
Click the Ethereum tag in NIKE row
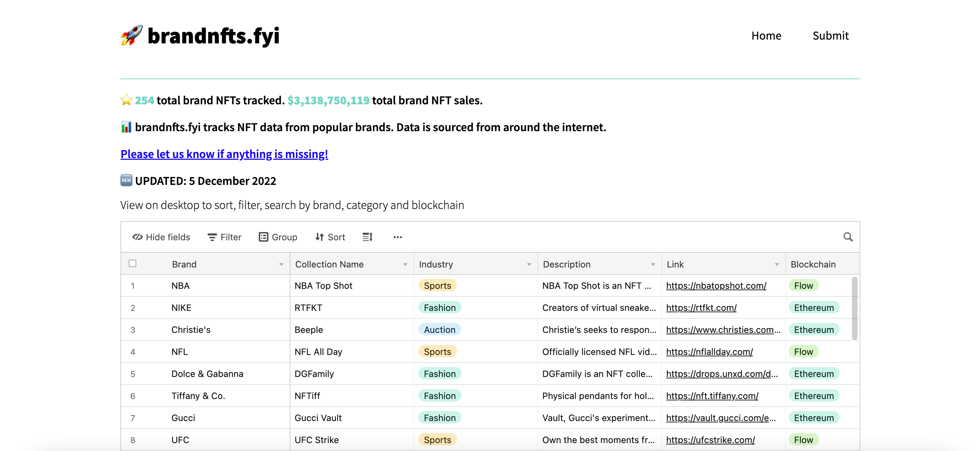pyautogui.click(x=814, y=308)
